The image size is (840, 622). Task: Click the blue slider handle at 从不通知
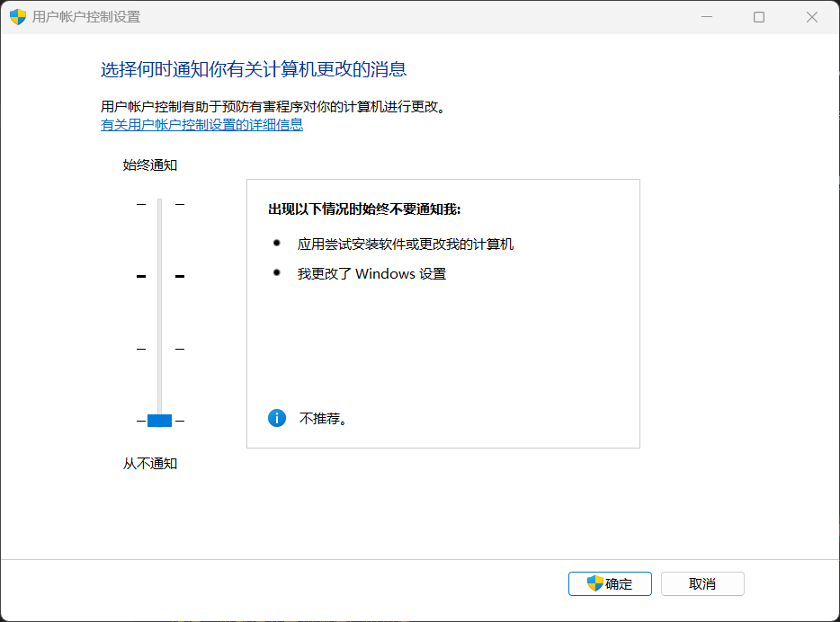pyautogui.click(x=159, y=419)
